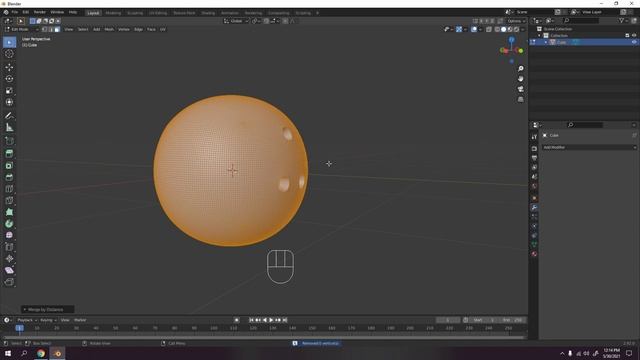Select the Loop Cut tool
Viewport: 640px width, 360px height.
pyautogui.click(x=9, y=189)
